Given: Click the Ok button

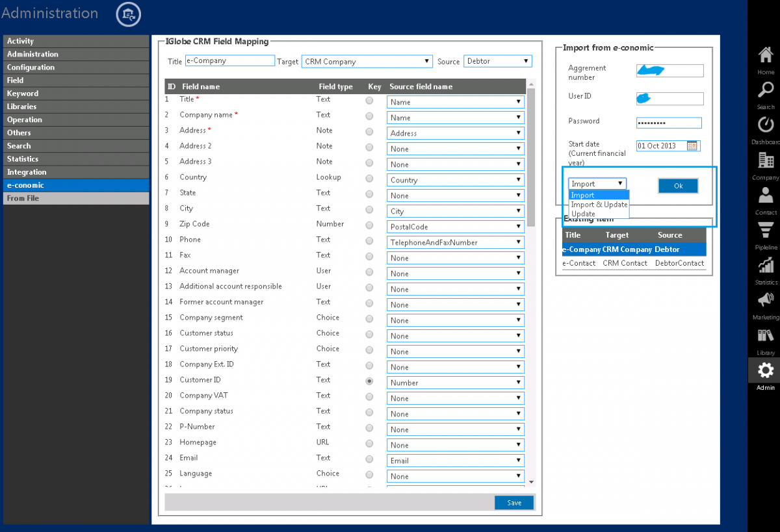Looking at the screenshot, I should (x=678, y=186).
